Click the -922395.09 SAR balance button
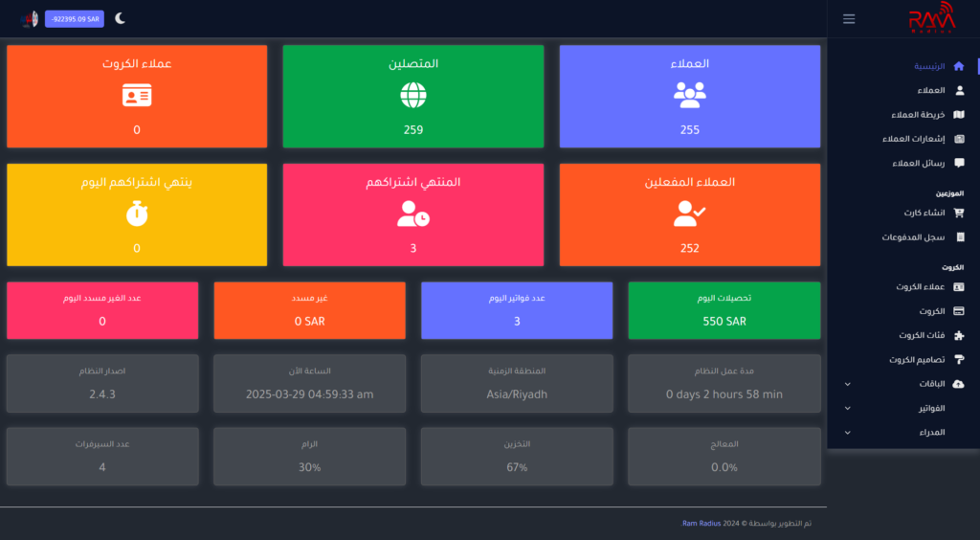The height and width of the screenshot is (540, 980). click(75, 18)
